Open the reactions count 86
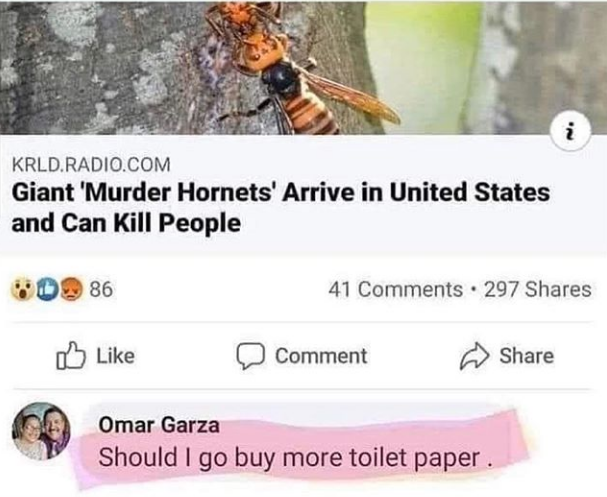 pos(101,289)
